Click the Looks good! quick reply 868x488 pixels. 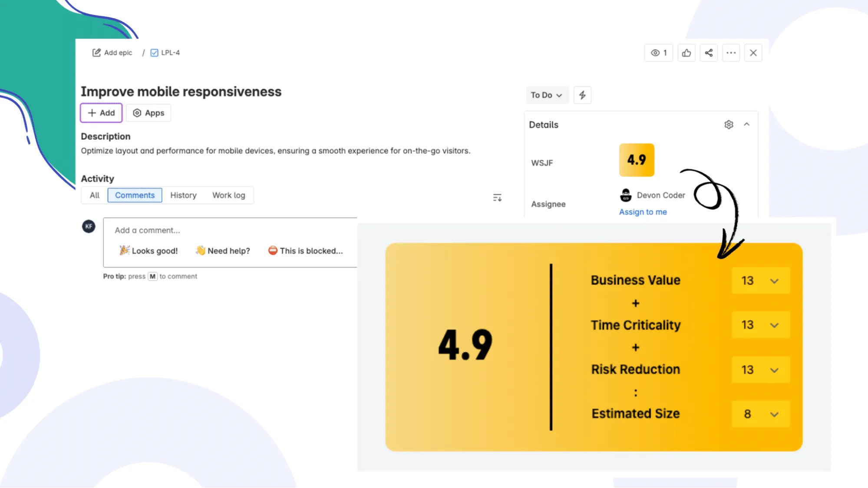[x=149, y=251]
